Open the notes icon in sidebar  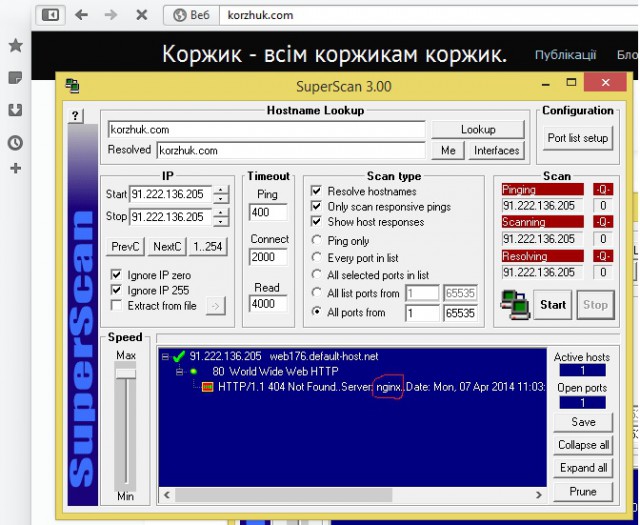(x=16, y=78)
